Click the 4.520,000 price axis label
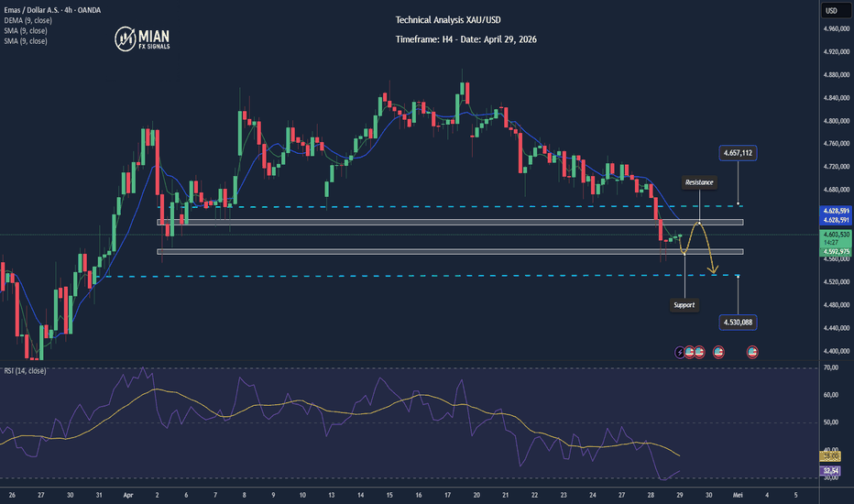The image size is (854, 504). (836, 282)
